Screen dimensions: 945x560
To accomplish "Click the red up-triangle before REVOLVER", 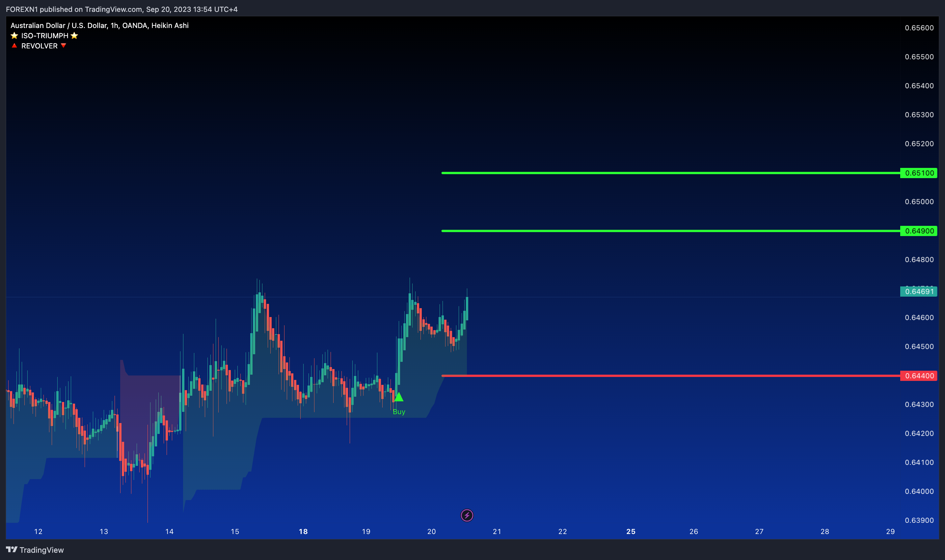I will pos(14,46).
